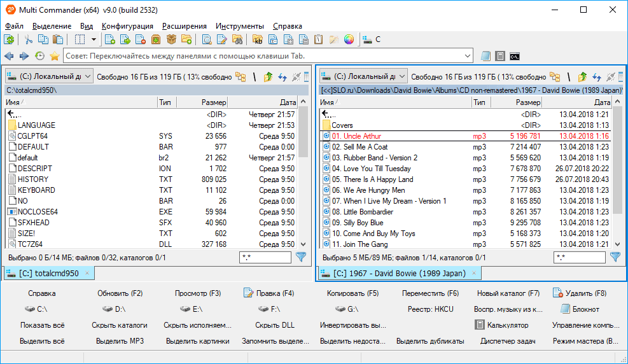The height and width of the screenshot is (364, 628).
Task: Click right panel folder tree icon
Action: (x=555, y=76)
